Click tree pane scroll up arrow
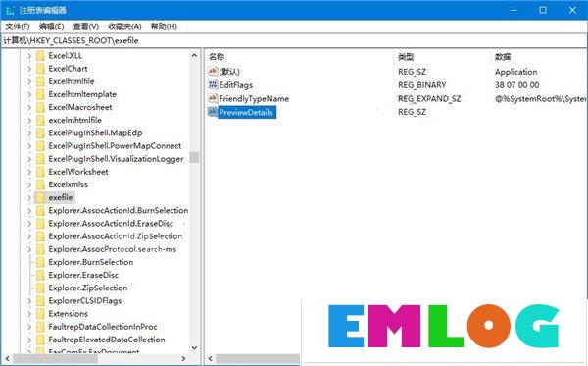This screenshot has width=588, height=366. pyautogui.click(x=194, y=56)
